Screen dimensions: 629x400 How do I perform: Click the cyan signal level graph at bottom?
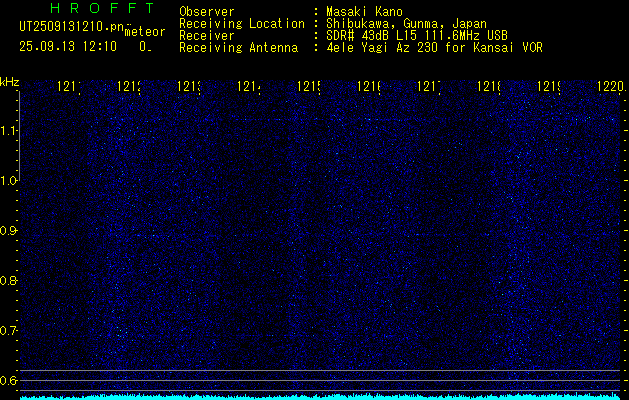[x=321, y=396]
